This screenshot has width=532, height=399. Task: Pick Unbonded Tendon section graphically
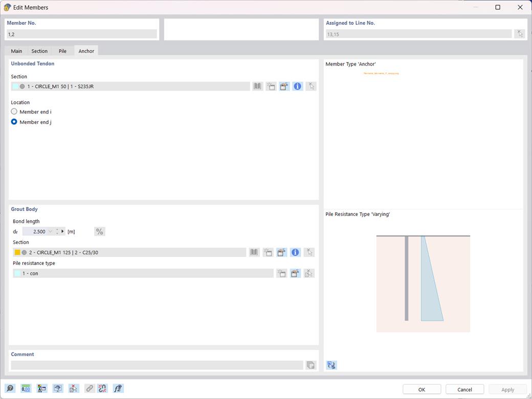[x=311, y=86]
